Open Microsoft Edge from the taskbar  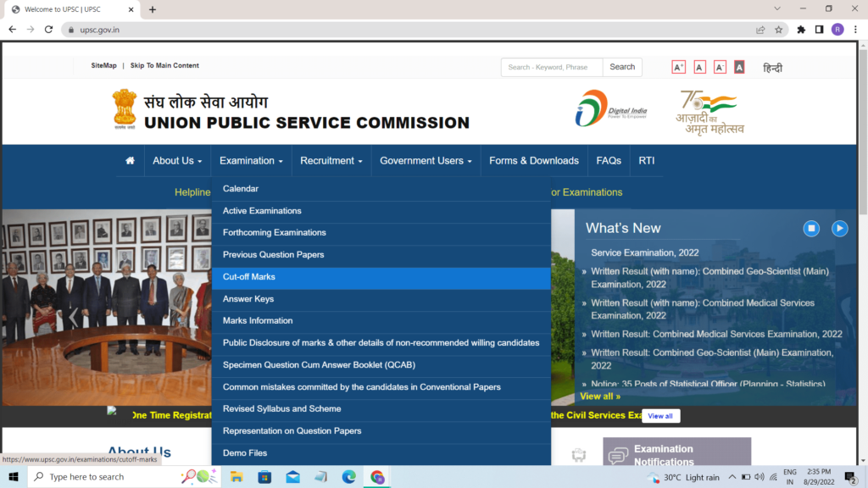(x=348, y=477)
